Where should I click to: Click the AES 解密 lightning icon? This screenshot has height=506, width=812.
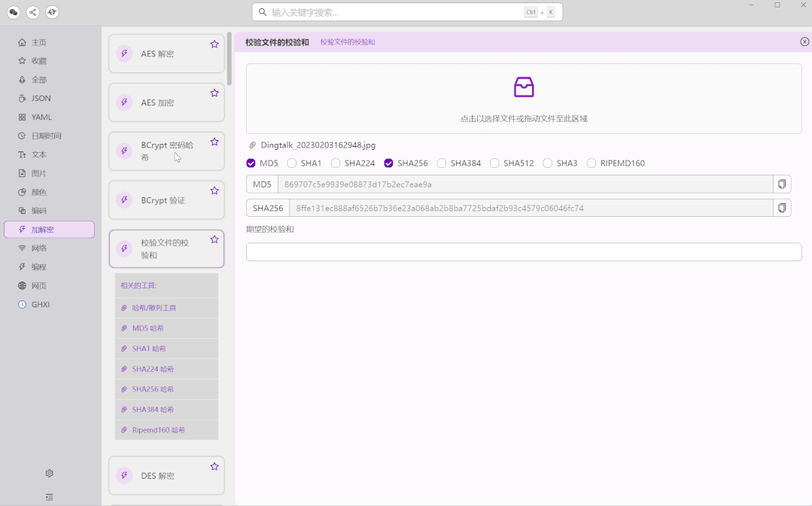(124, 53)
